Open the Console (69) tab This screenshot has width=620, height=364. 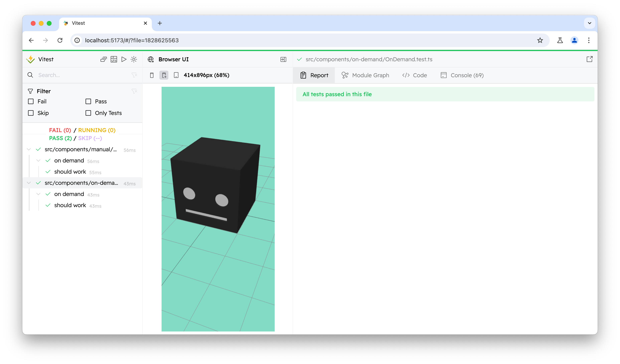click(462, 75)
